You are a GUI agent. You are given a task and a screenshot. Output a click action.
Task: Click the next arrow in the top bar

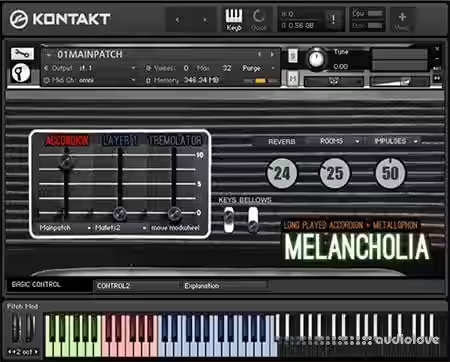(205, 20)
